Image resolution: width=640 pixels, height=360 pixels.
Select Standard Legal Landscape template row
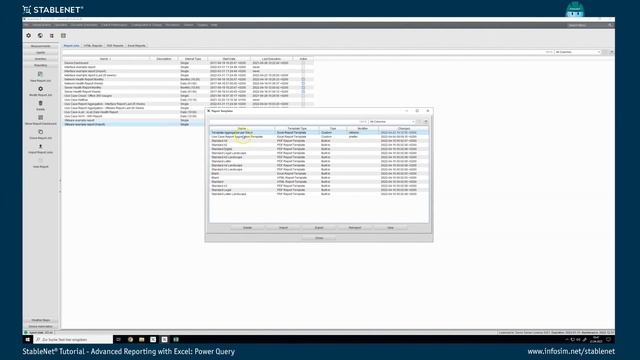tap(319, 153)
